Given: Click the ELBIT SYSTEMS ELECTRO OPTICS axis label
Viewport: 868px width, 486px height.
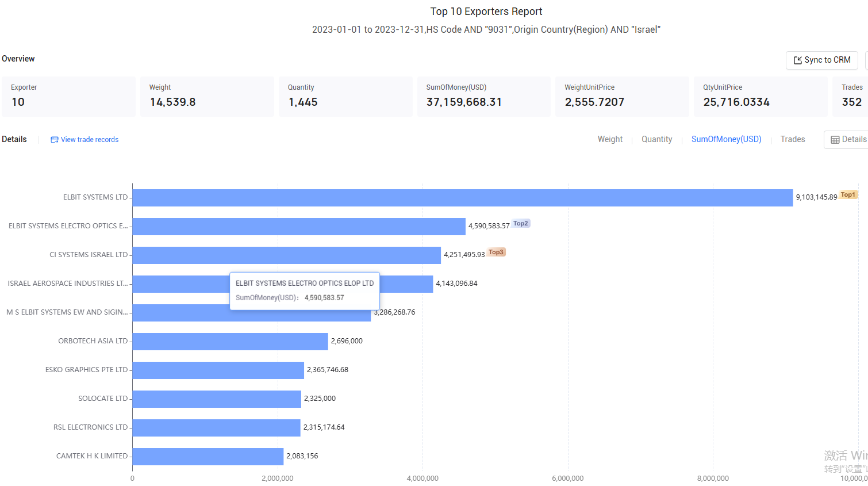Looking at the screenshot, I should pyautogui.click(x=68, y=226).
